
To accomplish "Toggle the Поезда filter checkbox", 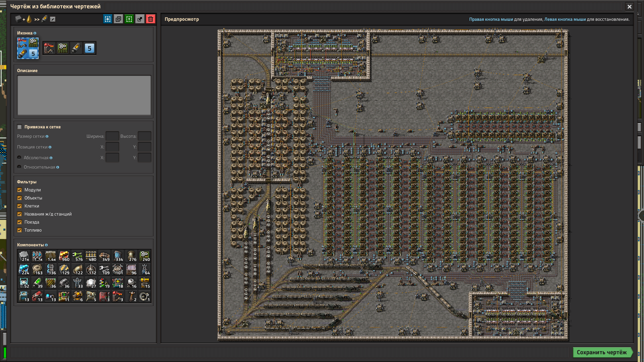I will click(x=19, y=222).
